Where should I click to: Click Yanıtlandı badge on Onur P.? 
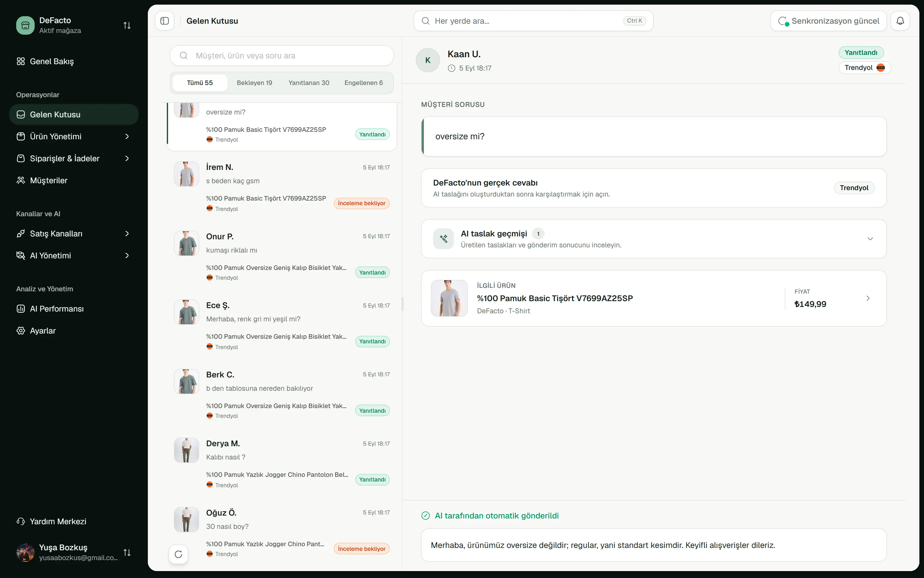click(x=372, y=272)
